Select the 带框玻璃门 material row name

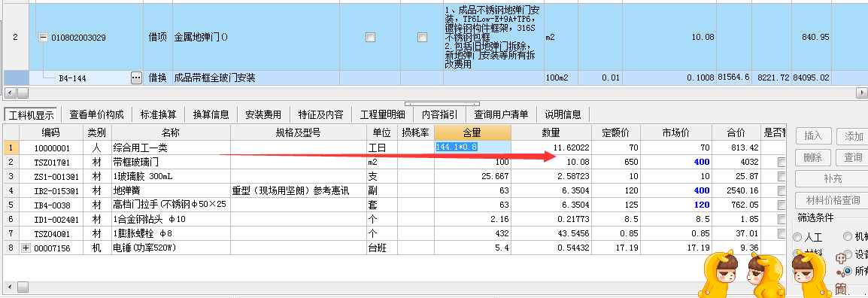[x=171, y=163]
